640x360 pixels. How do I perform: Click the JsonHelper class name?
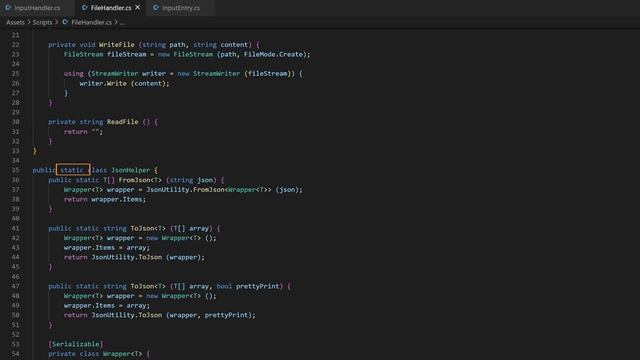pyautogui.click(x=131, y=170)
